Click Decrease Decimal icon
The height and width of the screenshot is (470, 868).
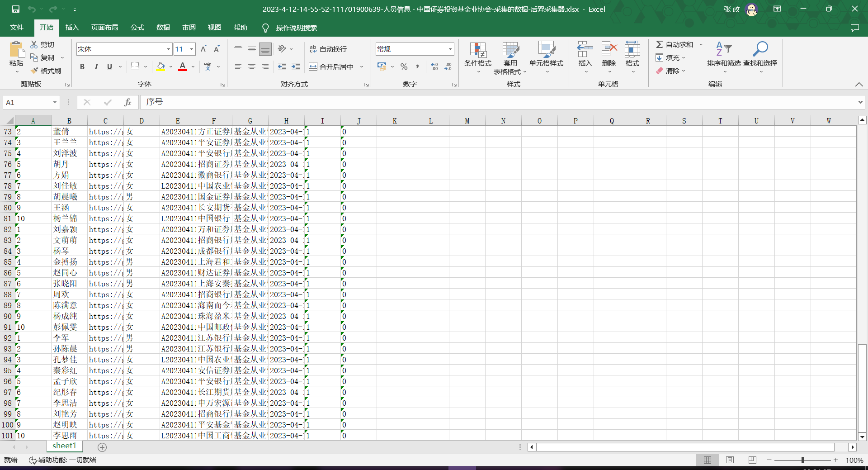[x=448, y=66]
